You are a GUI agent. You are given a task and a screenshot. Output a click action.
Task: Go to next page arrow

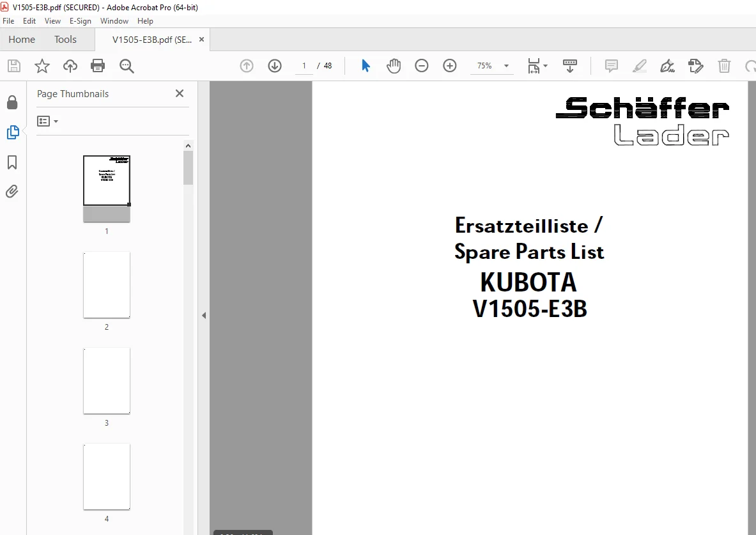pyautogui.click(x=275, y=66)
